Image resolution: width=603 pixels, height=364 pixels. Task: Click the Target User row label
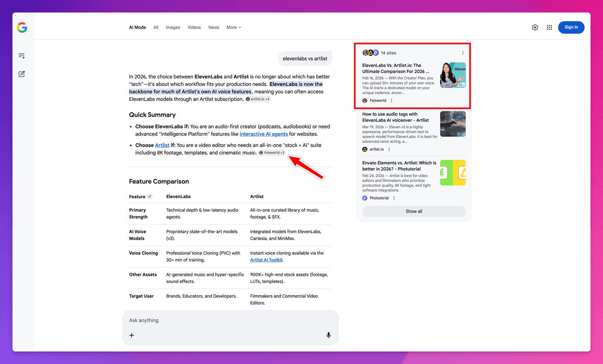click(x=141, y=296)
